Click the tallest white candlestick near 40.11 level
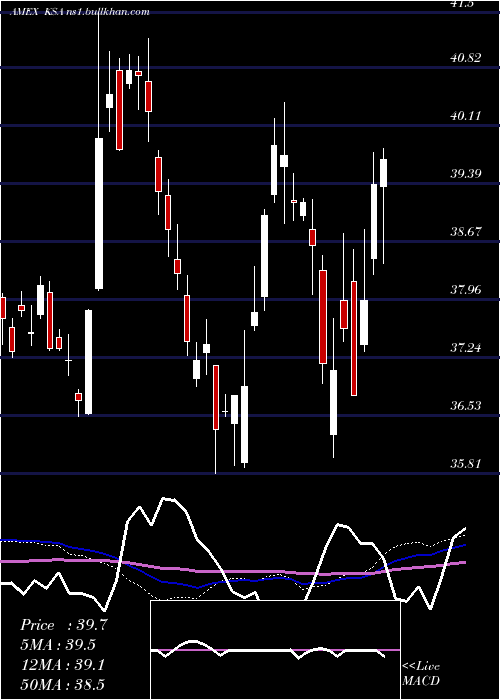 (99, 213)
